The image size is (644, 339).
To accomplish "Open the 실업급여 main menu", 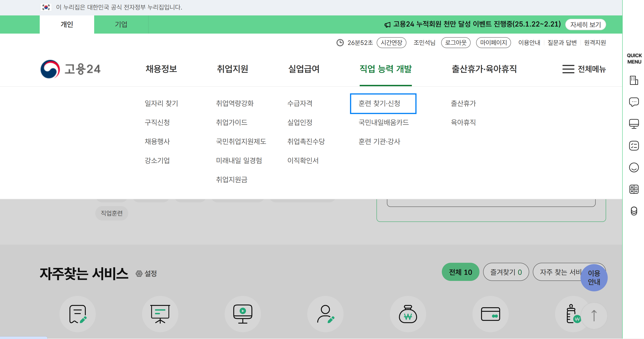I will click(x=304, y=69).
